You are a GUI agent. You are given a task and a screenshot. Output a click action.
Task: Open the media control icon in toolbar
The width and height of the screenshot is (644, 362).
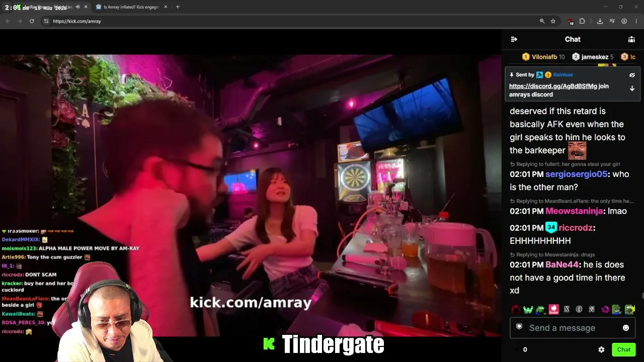(612, 21)
